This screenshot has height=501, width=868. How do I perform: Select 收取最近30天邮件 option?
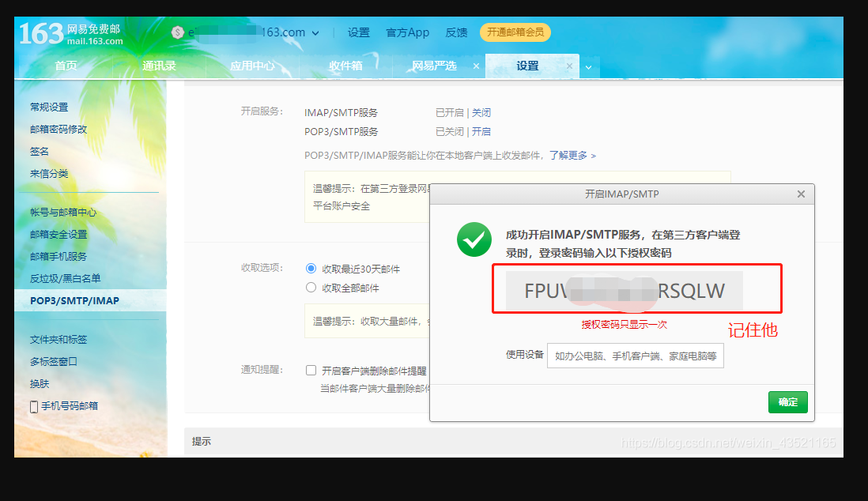pyautogui.click(x=311, y=269)
